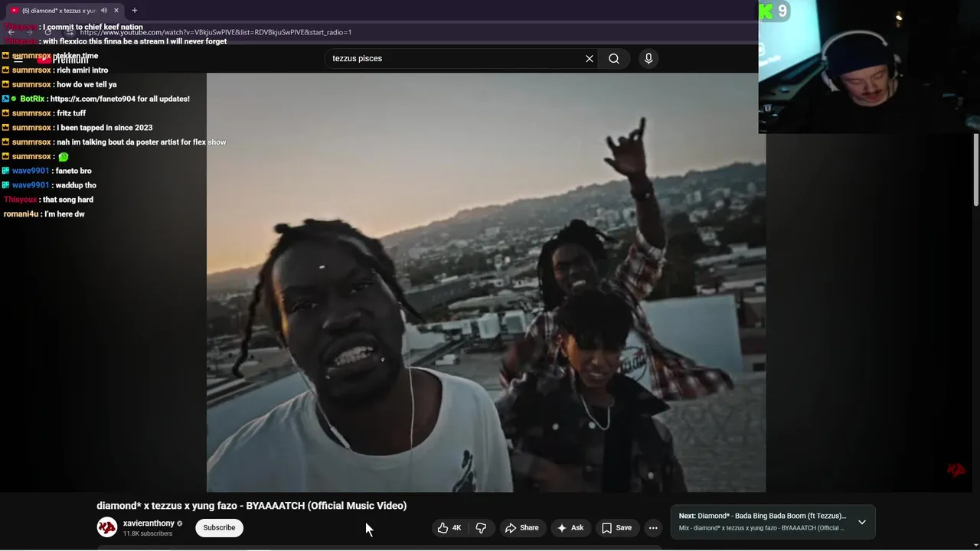
Task: Like the video showing 4K likes
Action: point(449,527)
